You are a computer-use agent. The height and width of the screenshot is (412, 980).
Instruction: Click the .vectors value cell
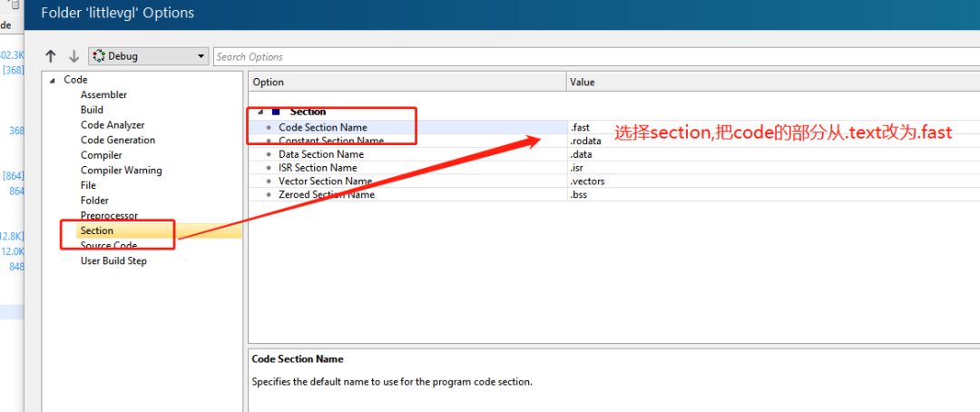(x=774, y=181)
